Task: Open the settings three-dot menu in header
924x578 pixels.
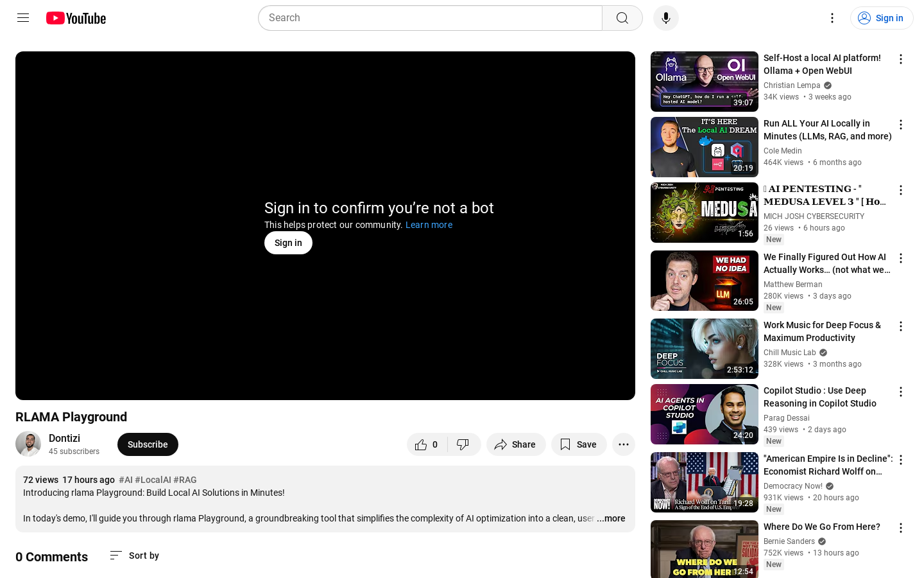Action: [832, 18]
